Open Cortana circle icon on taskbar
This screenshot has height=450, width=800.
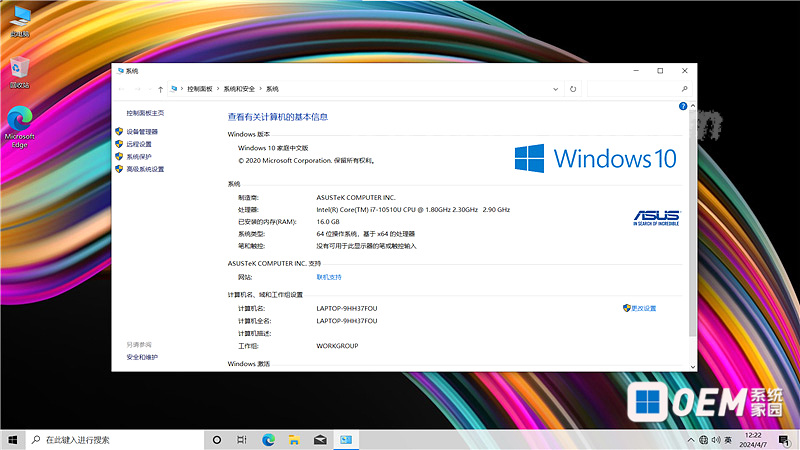pos(217,440)
